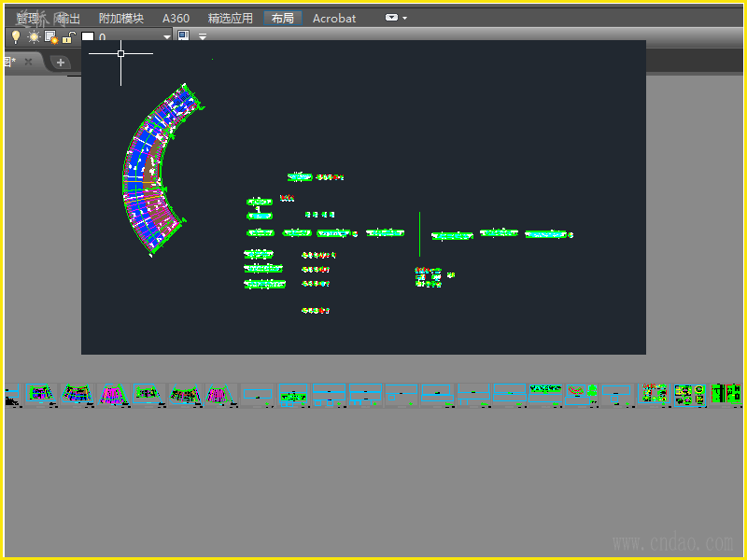Expand the quick access customize arrow
The height and width of the screenshot is (560, 747).
[x=203, y=37]
